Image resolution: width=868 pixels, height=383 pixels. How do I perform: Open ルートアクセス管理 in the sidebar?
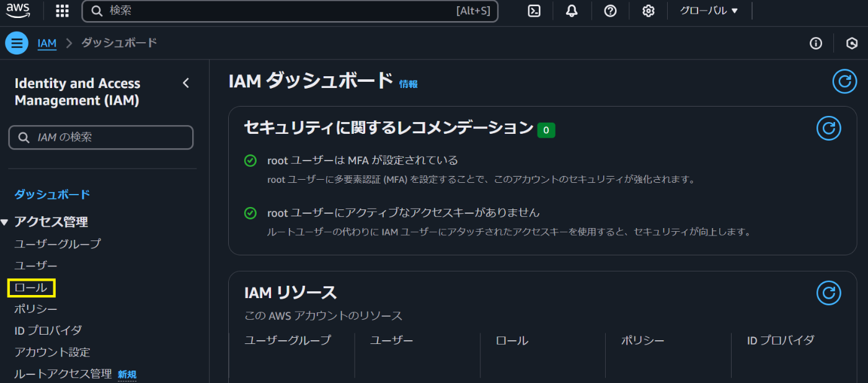[63, 374]
